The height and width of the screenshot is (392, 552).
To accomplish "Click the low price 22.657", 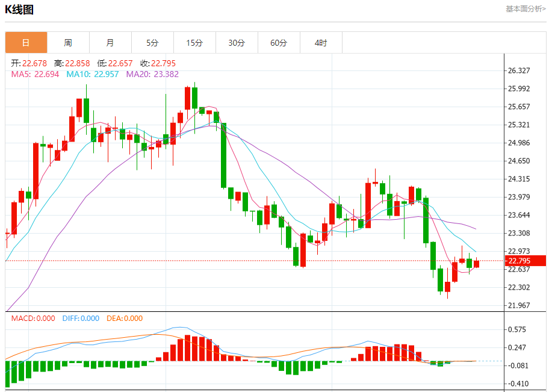I will 120,63.
